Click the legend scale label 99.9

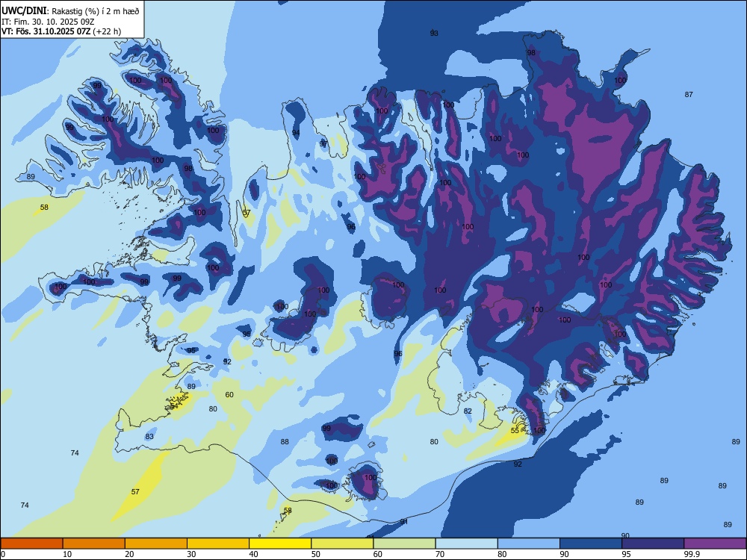click(692, 554)
